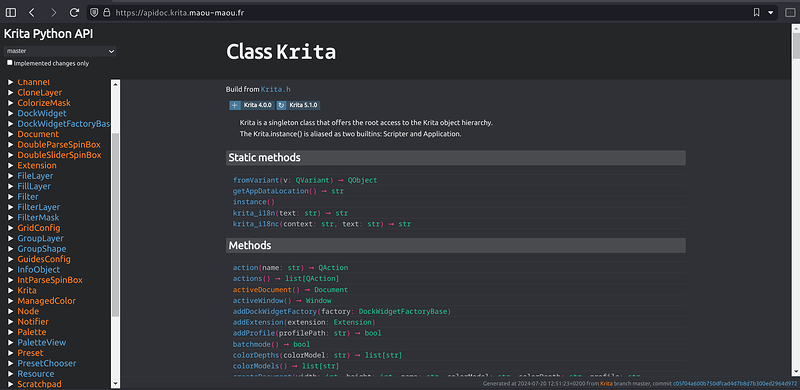
Task: Click the refresh icon beside Krita 5.1.0
Action: point(282,105)
